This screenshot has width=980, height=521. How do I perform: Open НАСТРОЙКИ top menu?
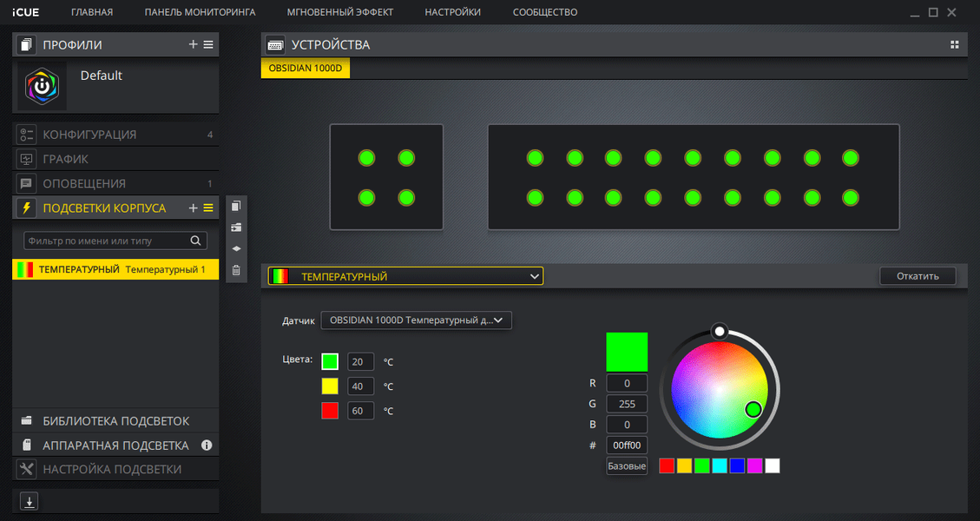(452, 12)
